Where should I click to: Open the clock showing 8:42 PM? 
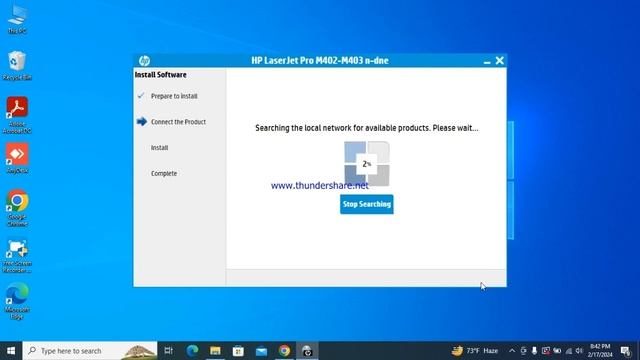pyautogui.click(x=600, y=351)
